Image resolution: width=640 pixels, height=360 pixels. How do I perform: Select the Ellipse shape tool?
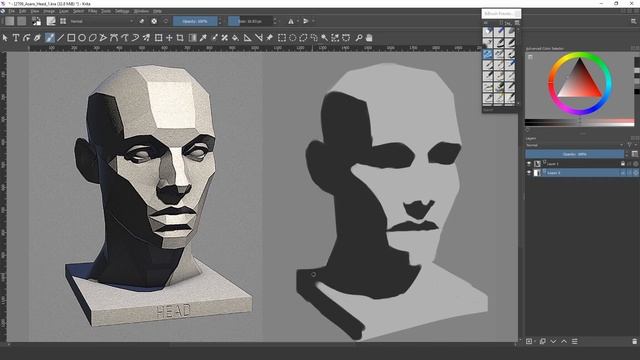(82, 38)
